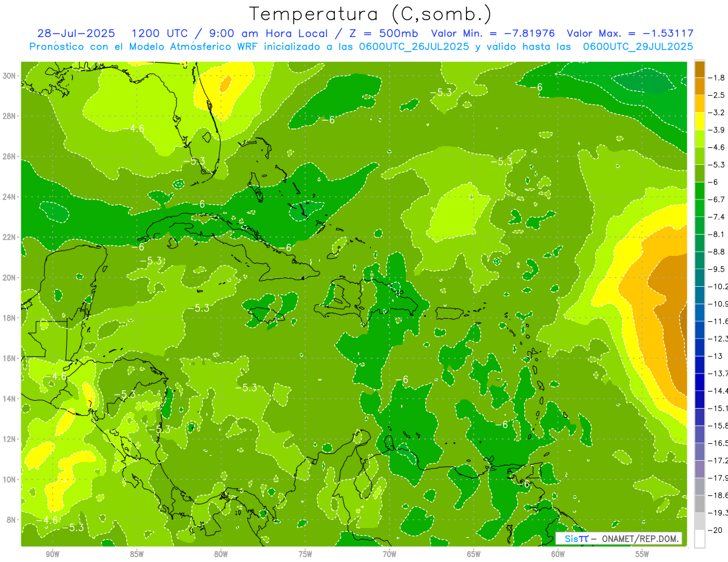Click the '16N' latitude axis label
Viewport: 728px width, 562px height.
pyautogui.click(x=10, y=358)
